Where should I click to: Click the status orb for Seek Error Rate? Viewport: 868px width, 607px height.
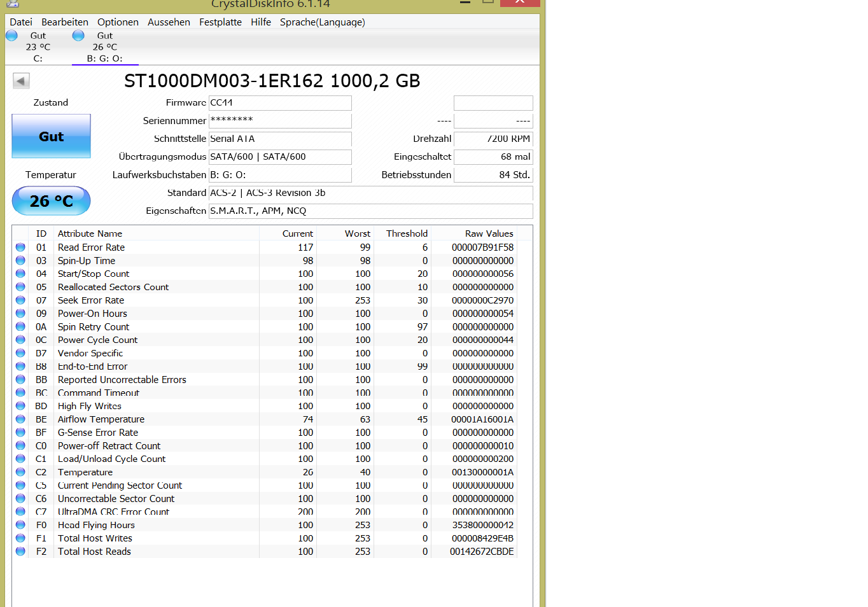(20, 300)
